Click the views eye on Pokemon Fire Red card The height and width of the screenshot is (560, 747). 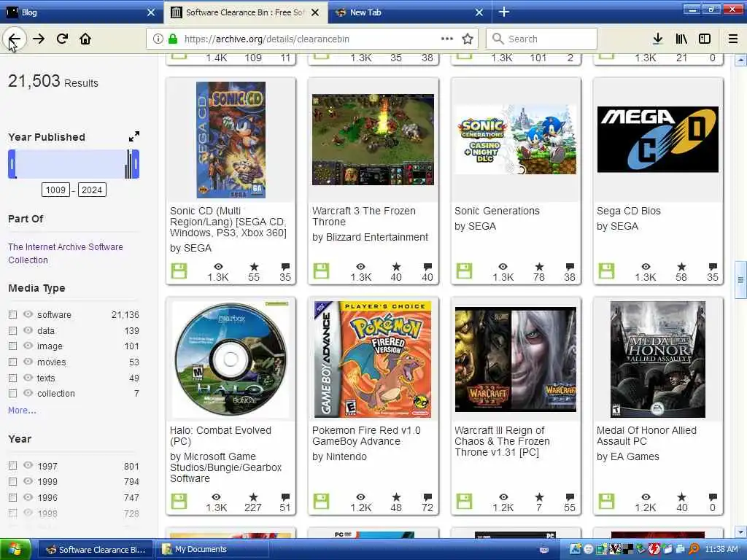pos(360,497)
